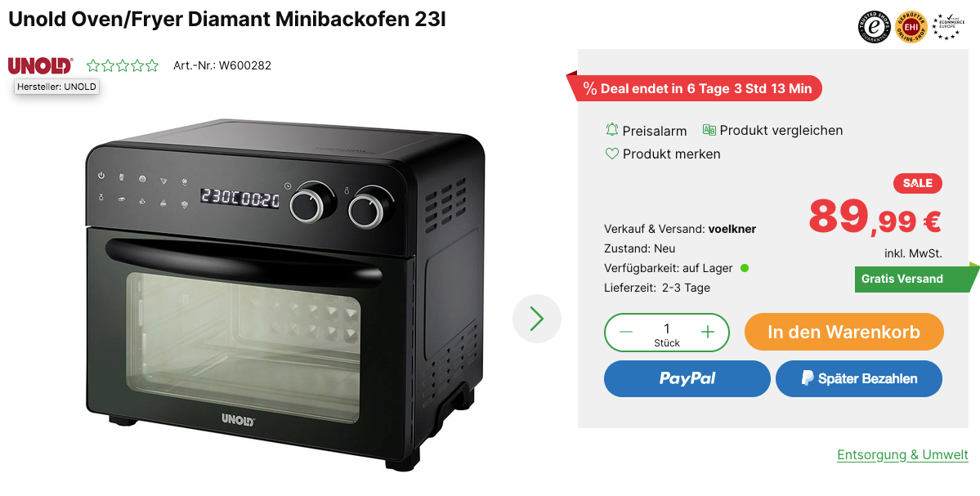This screenshot has height=496, width=980.
Task: Open the Entsorgung & Umwelt link
Action: [x=902, y=455]
